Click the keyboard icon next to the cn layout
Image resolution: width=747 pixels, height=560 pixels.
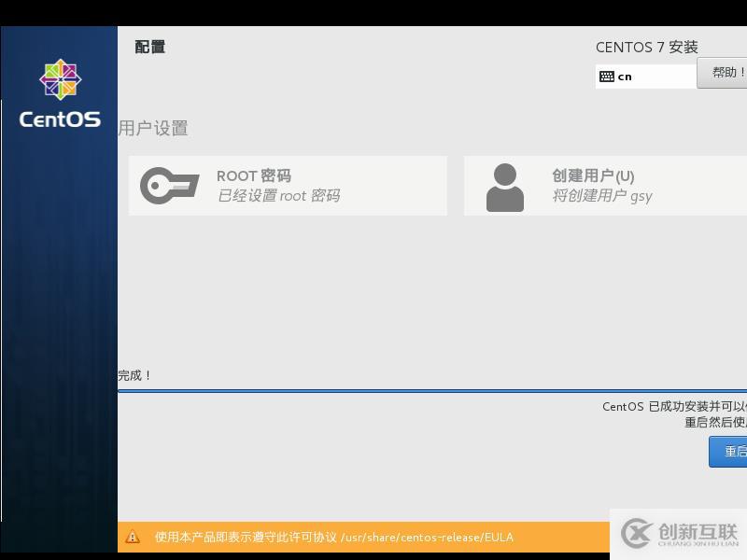607,76
